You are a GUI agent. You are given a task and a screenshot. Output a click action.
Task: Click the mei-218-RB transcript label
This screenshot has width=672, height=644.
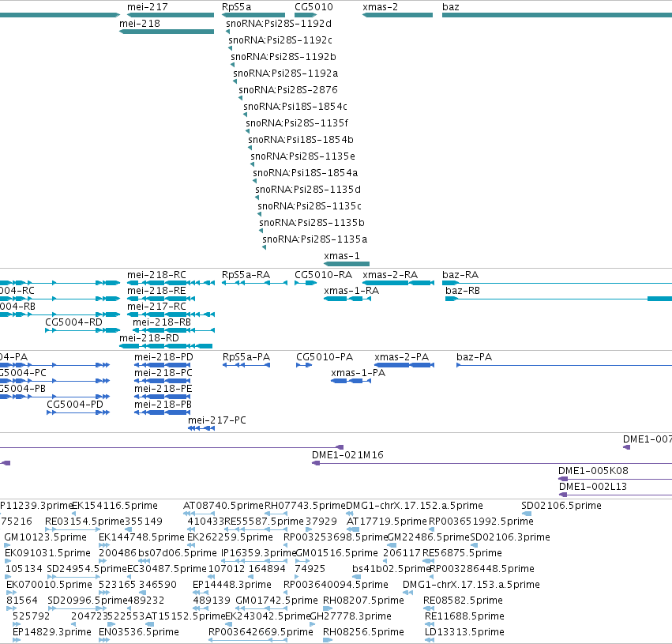[162, 322]
